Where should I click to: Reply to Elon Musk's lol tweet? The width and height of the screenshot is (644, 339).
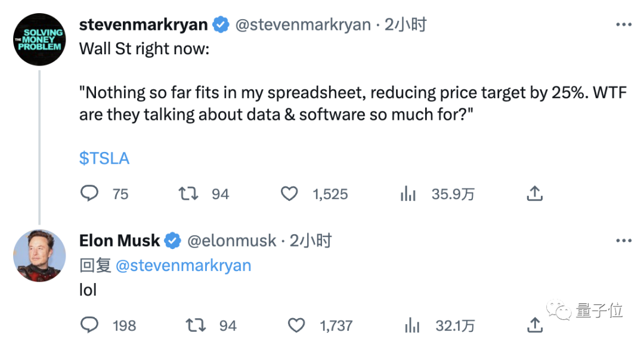coord(89,325)
